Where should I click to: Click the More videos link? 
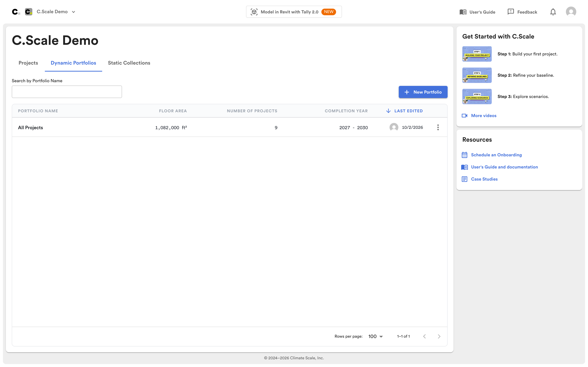point(483,116)
